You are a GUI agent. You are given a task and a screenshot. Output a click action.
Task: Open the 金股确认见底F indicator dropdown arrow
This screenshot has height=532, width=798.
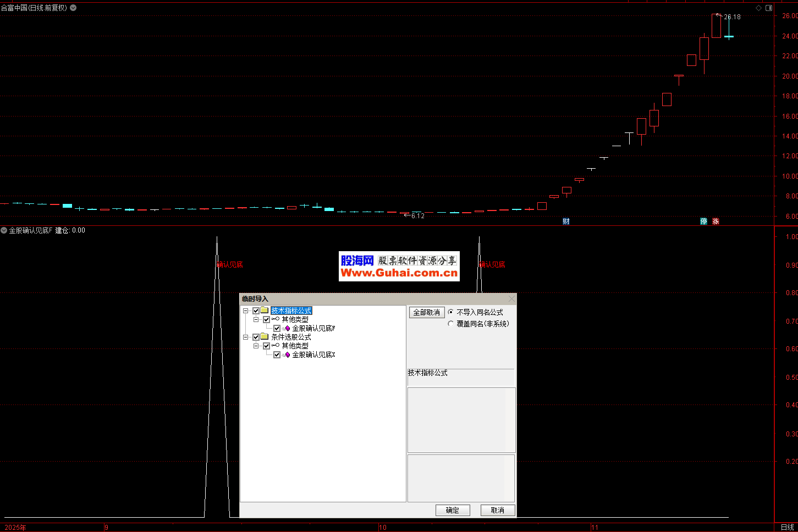point(4,230)
